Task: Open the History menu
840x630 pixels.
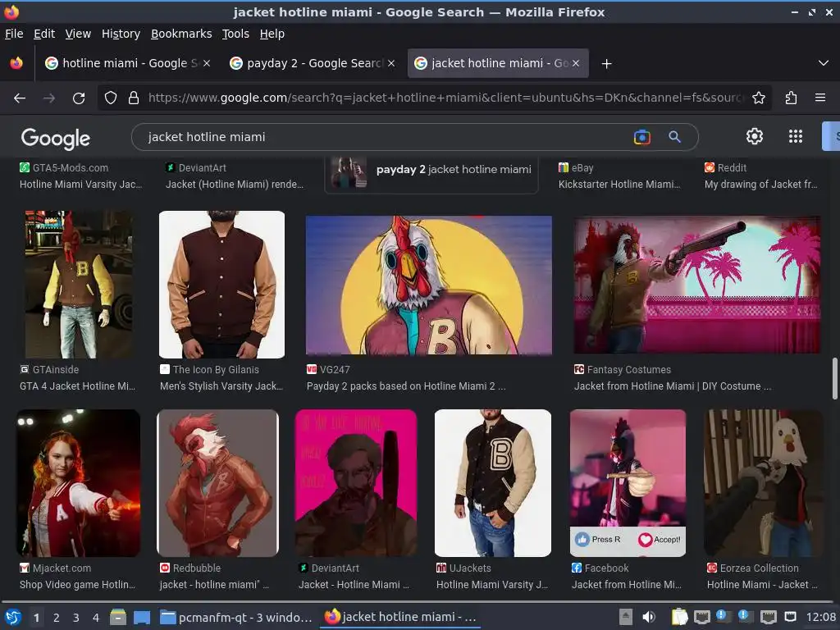Action: (121, 34)
